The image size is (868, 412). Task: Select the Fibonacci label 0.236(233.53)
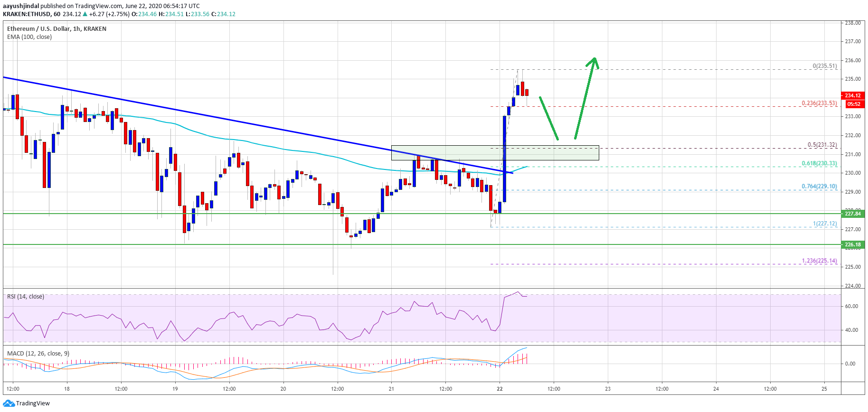820,103
